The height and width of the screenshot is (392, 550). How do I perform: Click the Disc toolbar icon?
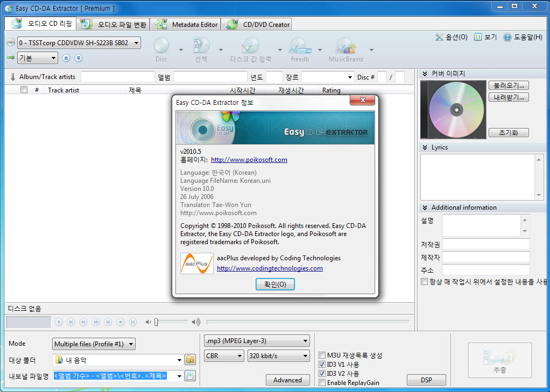pos(161,46)
